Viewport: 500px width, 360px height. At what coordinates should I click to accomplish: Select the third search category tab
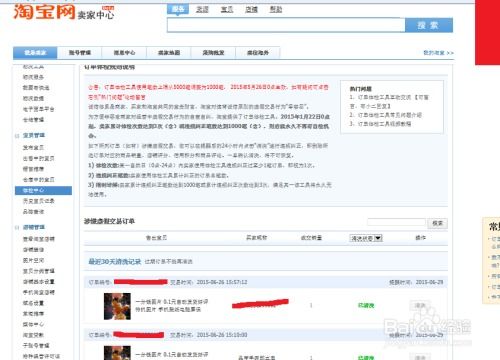227,9
